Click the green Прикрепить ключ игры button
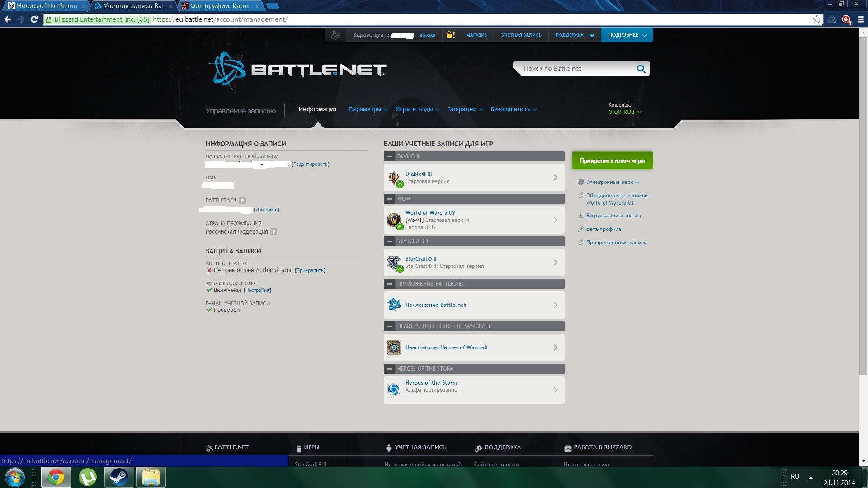Screen dimensions: 868x488 [612, 160]
